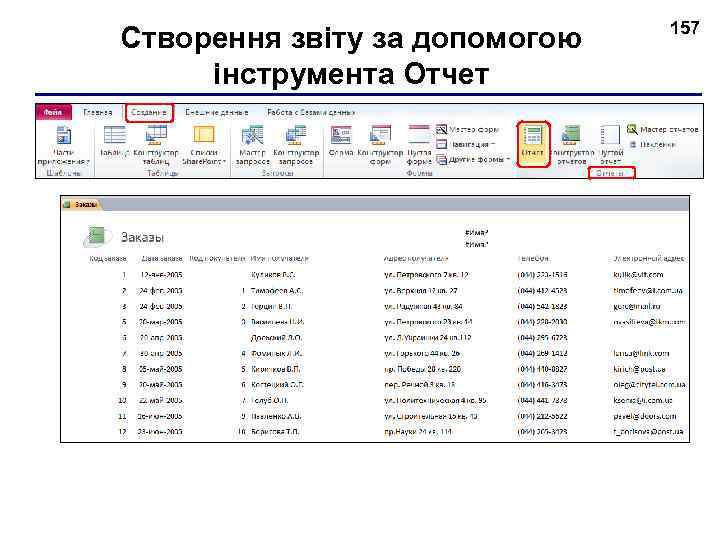Click the Заказы report title
720x540 pixels.
tap(142, 237)
